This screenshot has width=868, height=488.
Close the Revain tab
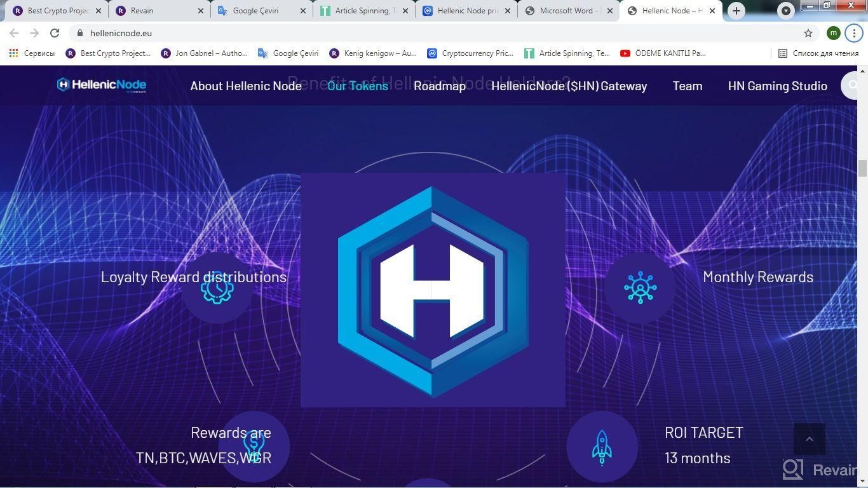tap(201, 11)
